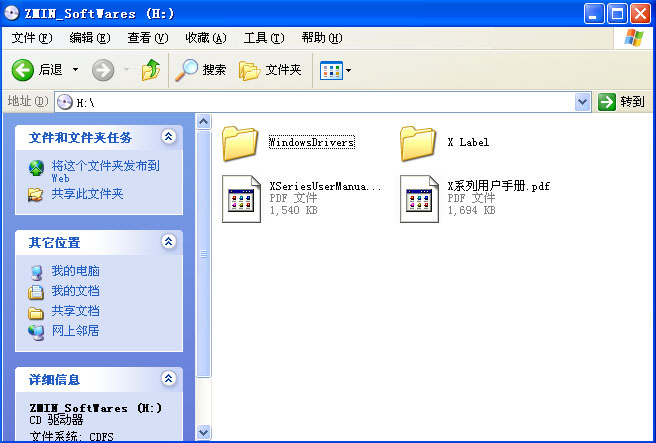Maximize the ZMIN_SoftWares window
The width and height of the screenshot is (656, 443).
(x=618, y=14)
